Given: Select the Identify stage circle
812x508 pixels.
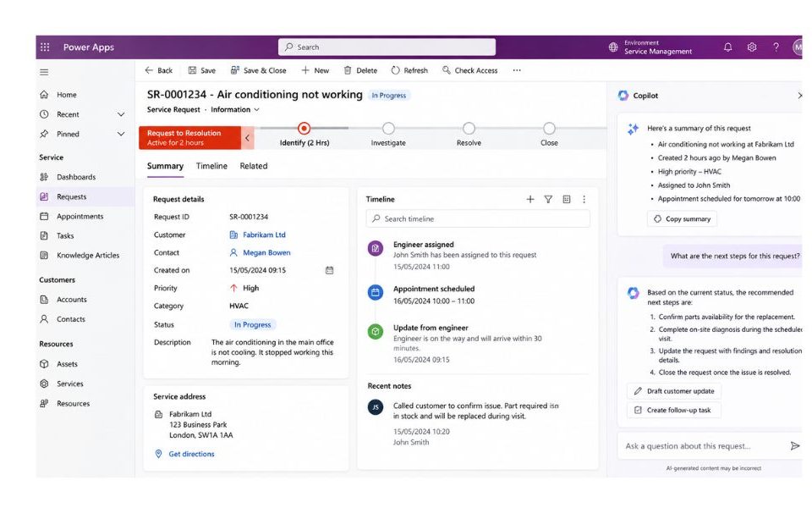Looking at the screenshot, I should click(x=304, y=128).
